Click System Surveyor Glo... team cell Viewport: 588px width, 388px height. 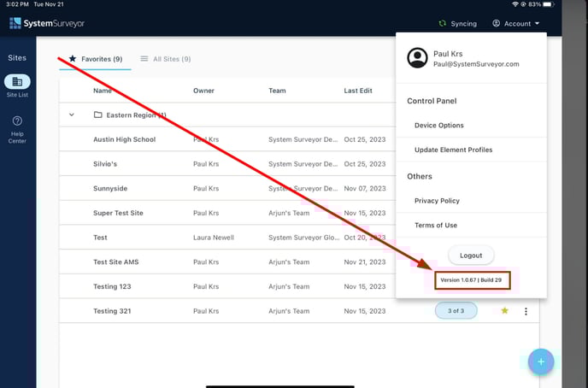(x=304, y=238)
